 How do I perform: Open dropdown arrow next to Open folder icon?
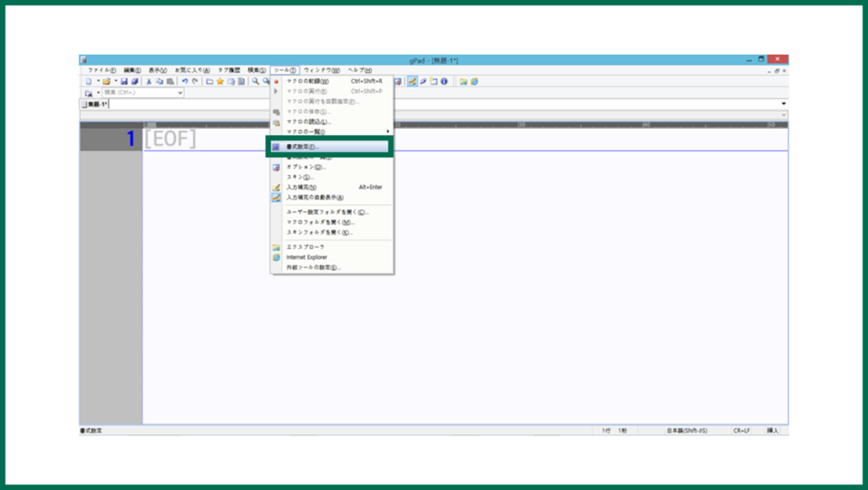pyautogui.click(x=115, y=81)
